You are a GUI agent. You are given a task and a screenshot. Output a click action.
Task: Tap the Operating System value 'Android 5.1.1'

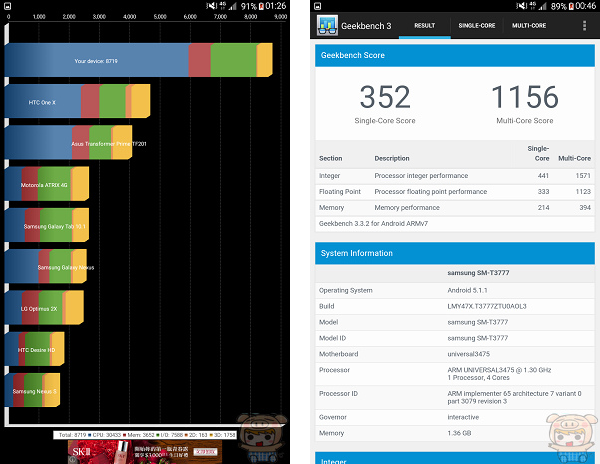coord(467,290)
